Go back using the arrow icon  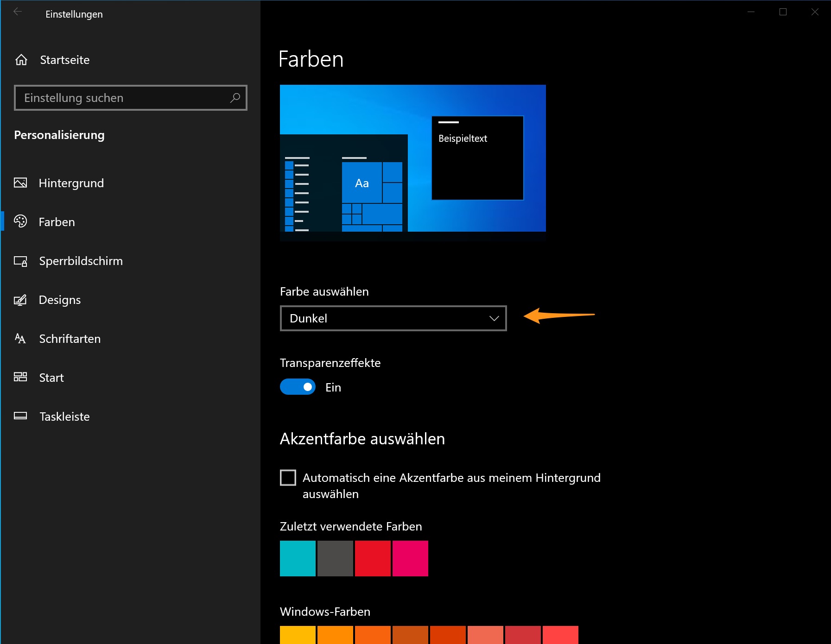tap(18, 13)
